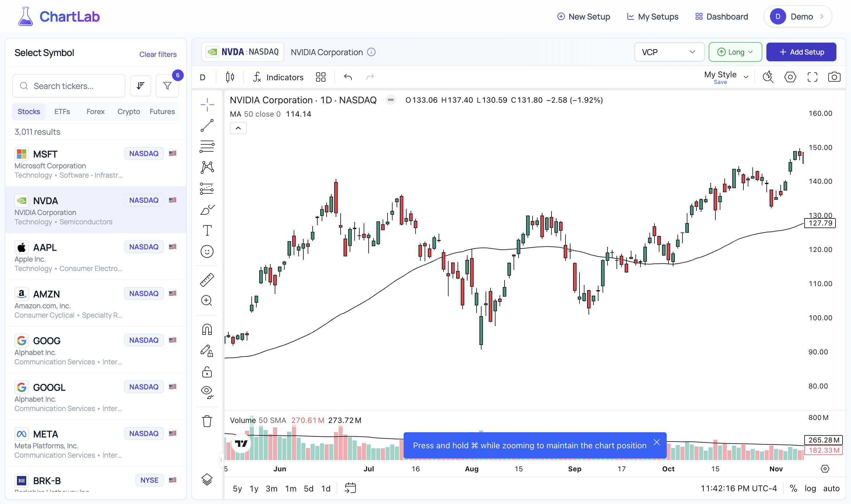The width and height of the screenshot is (851, 504).
Task: Set chart range to 5y
Action: [x=237, y=488]
